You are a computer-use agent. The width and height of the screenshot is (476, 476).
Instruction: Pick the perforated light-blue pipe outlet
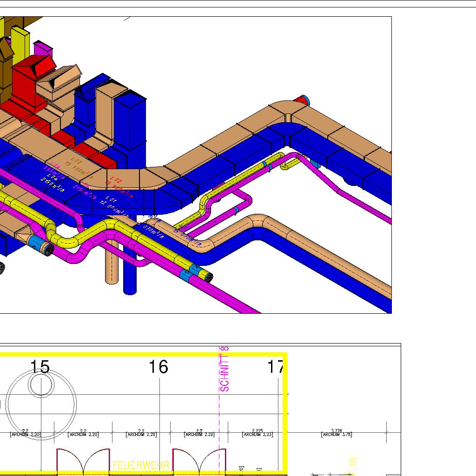coord(48,250)
